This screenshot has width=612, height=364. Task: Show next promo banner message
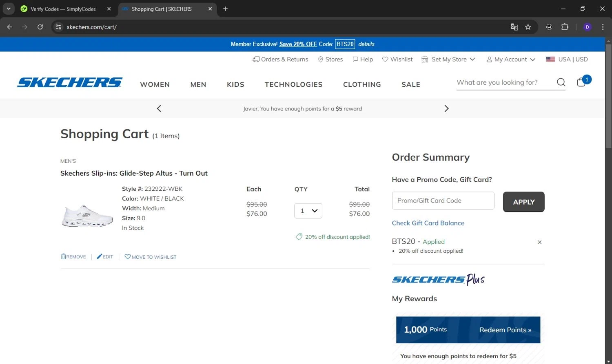(446, 108)
